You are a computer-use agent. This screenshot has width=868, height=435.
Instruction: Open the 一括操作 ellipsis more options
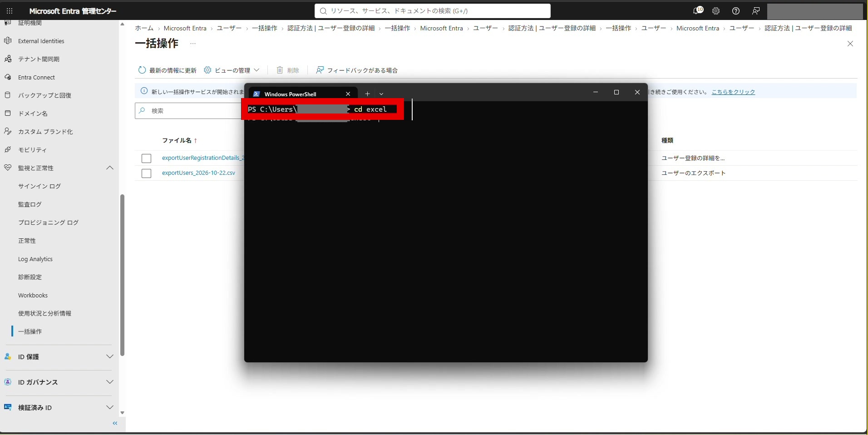(x=193, y=44)
